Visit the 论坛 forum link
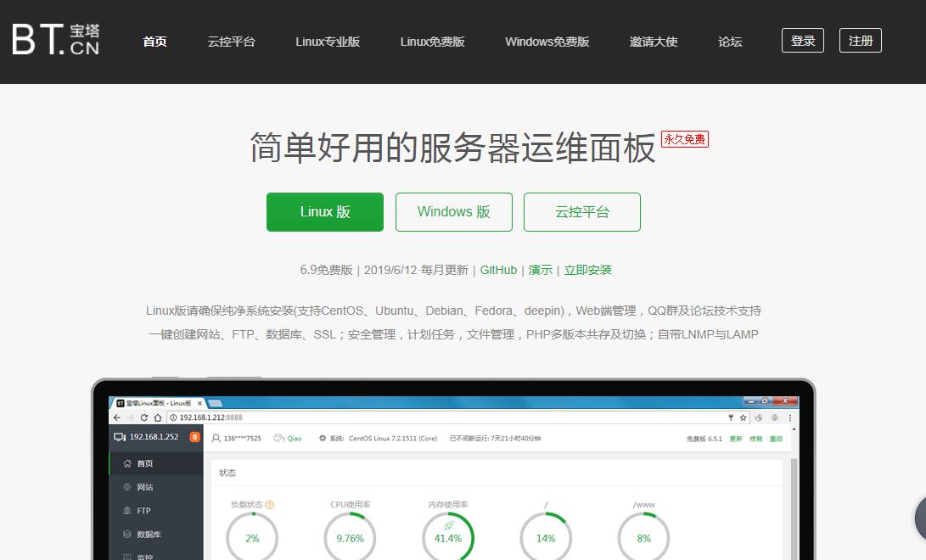 pyautogui.click(x=730, y=42)
